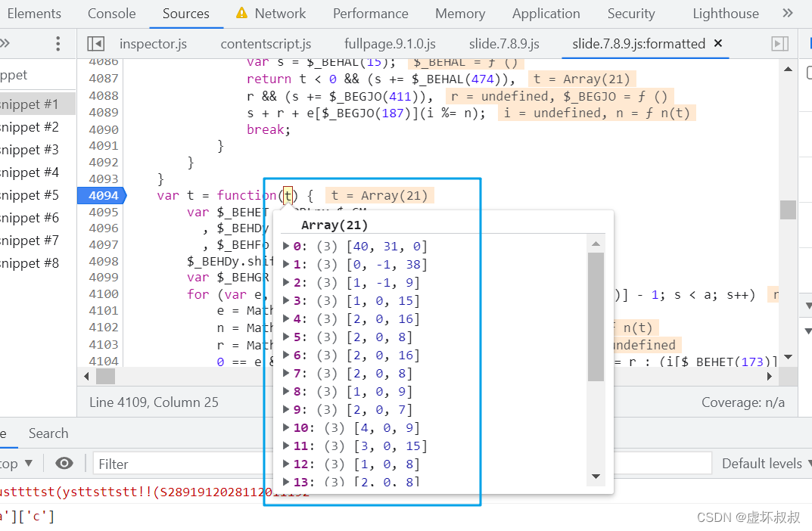Open the Elements panel tab
The image size is (812, 531).
point(34,14)
